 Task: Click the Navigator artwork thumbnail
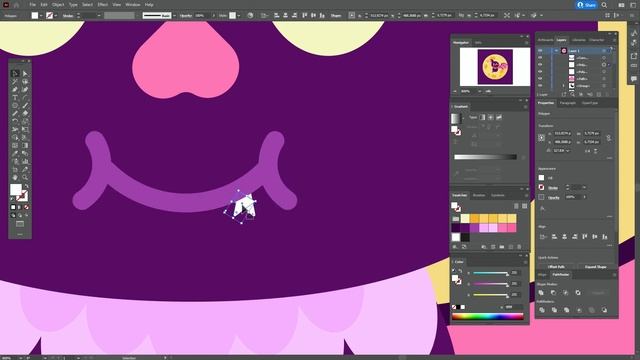[x=495, y=67]
